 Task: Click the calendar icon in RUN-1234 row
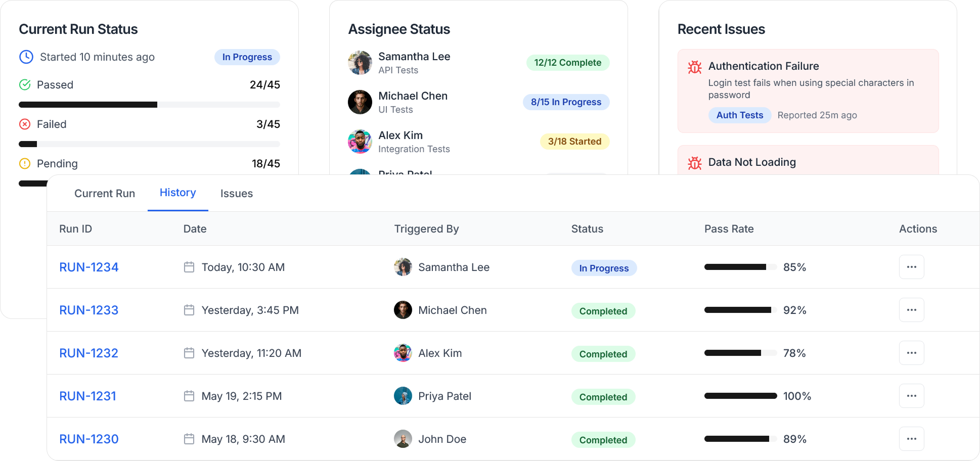(189, 267)
